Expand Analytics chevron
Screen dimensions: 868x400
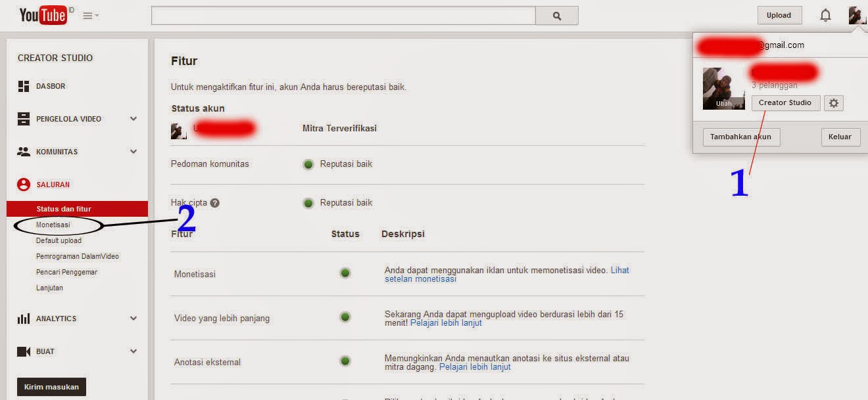pyautogui.click(x=133, y=319)
